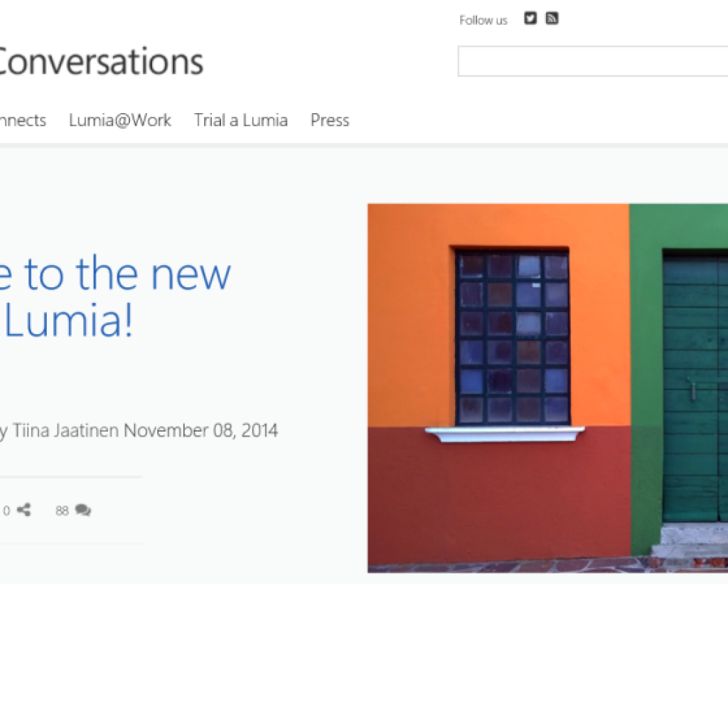Open the Lumia@Work menu item
The height and width of the screenshot is (728, 728).
tap(119, 120)
